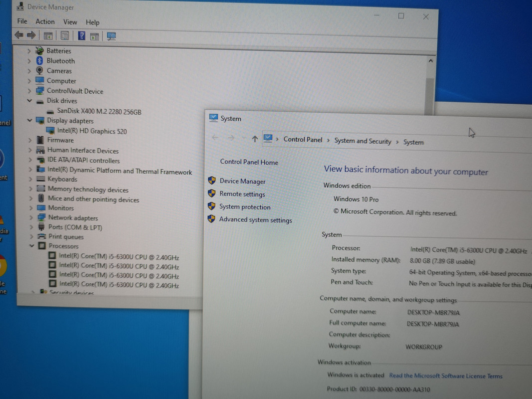Screen dimensions: 532x399
Task: Select the Ports (COM & LPT) icon
Action: [41, 227]
